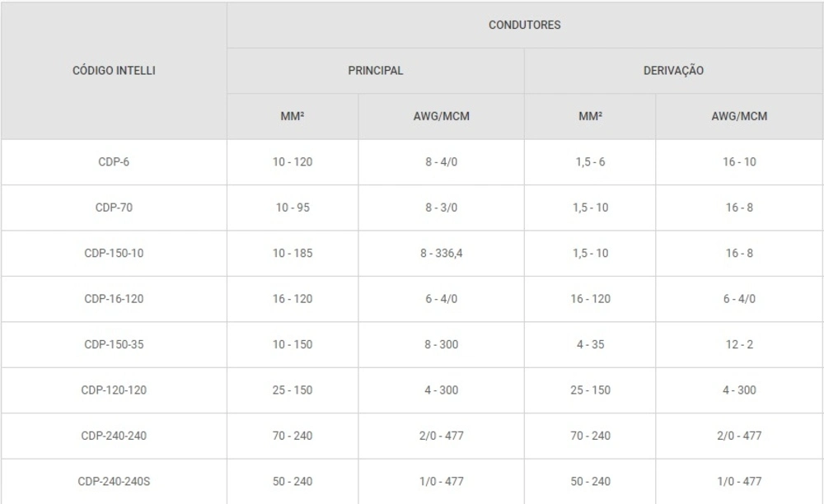Click the 10 - 95 principal value
The width and height of the screenshot is (824, 504).
[293, 208]
